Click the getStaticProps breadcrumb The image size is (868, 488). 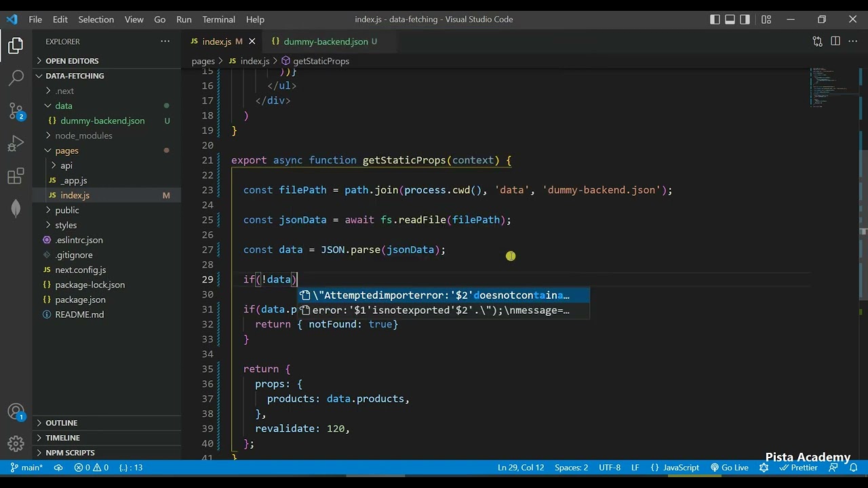pyautogui.click(x=315, y=61)
